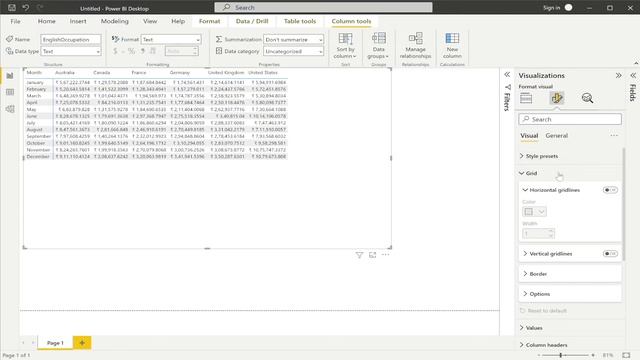Screen dimensions: 640x360
Task: Add new page with plus button
Action: (82, 343)
